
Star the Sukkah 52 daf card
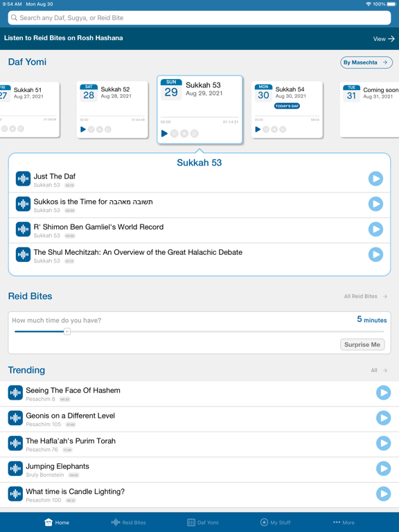point(100,130)
